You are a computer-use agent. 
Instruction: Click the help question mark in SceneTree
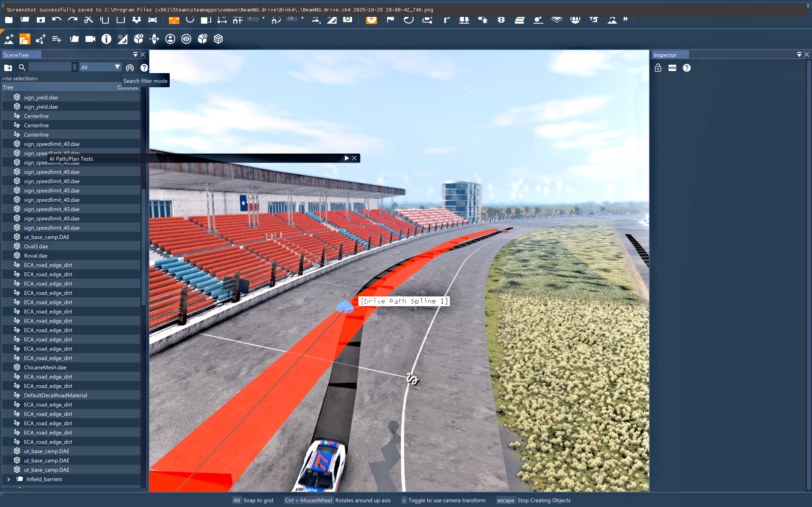pyautogui.click(x=144, y=68)
